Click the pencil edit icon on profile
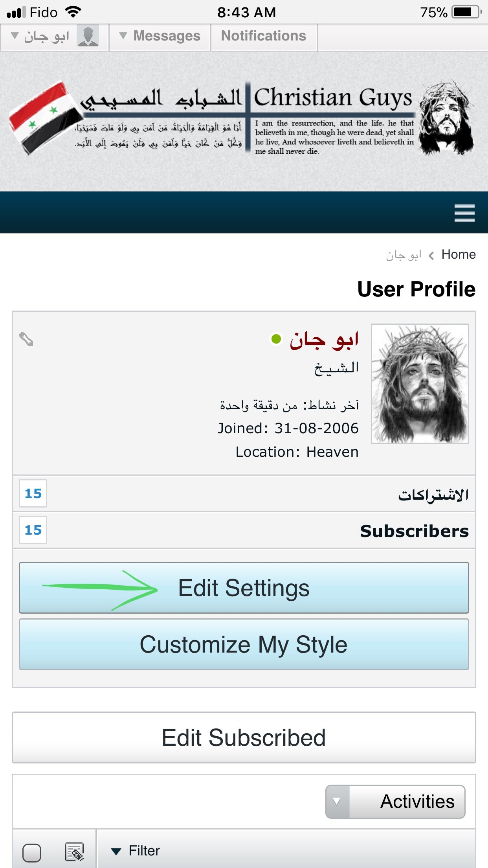 tap(26, 339)
